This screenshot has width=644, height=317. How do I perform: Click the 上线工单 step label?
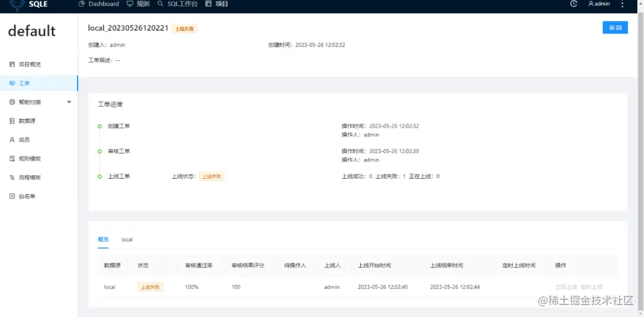tap(119, 176)
